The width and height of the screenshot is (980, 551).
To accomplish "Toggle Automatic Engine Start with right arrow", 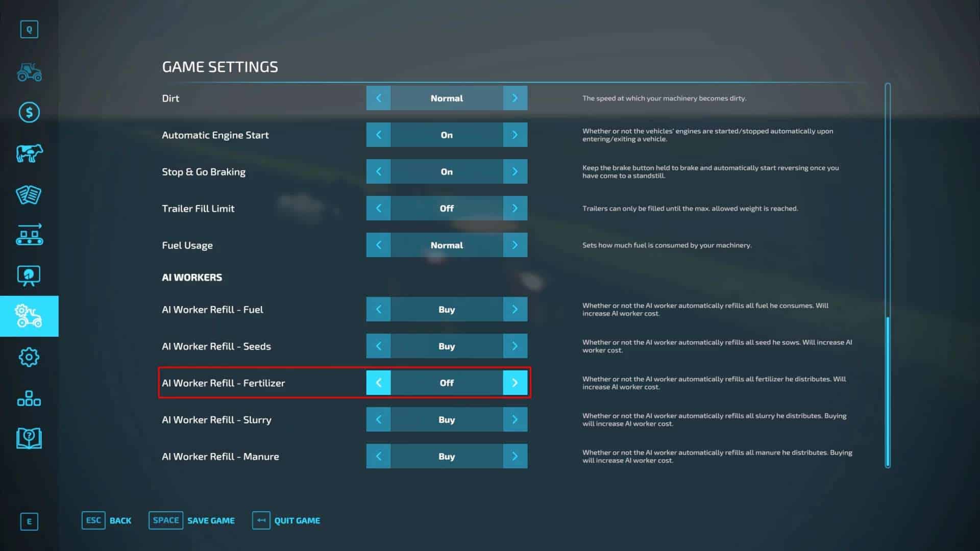I will [x=514, y=135].
